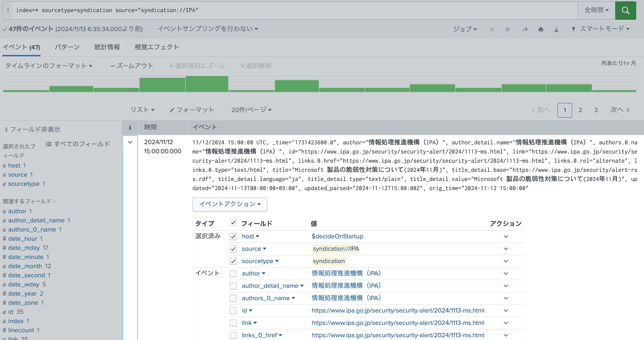Open the すべてのフィールド list
Viewport: 644px width, 340px height.
(x=78, y=144)
